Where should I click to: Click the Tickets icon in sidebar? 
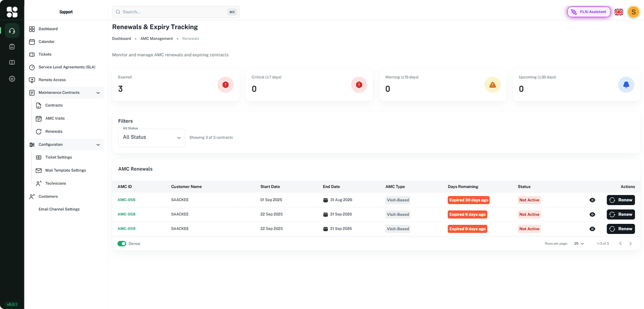click(32, 55)
